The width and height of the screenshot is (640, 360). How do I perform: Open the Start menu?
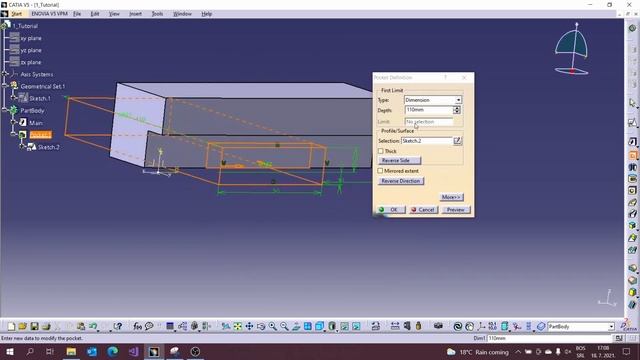[x=16, y=14]
